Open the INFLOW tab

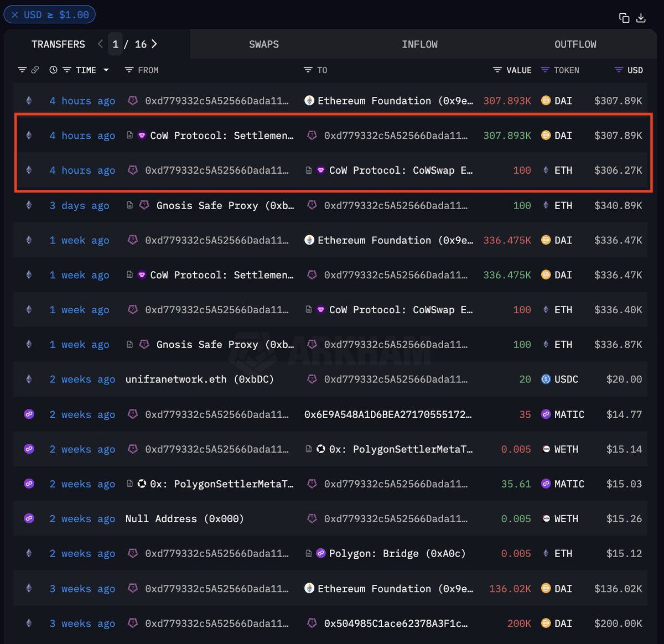[x=419, y=44]
